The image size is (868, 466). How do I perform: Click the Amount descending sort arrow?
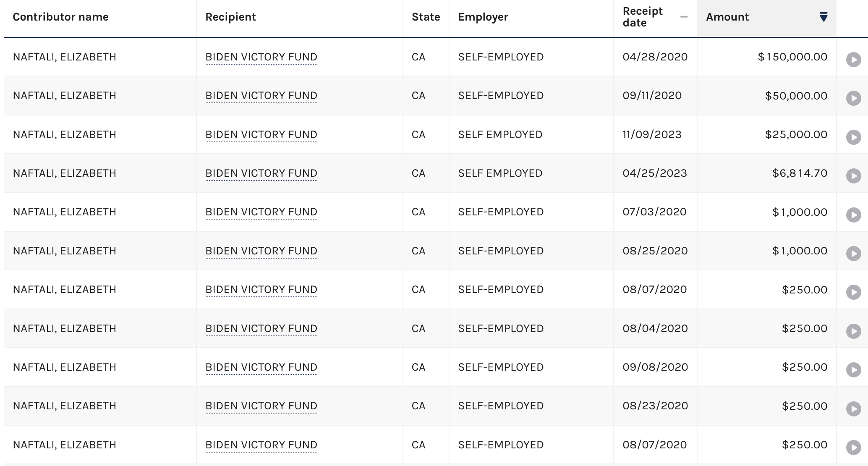824,17
